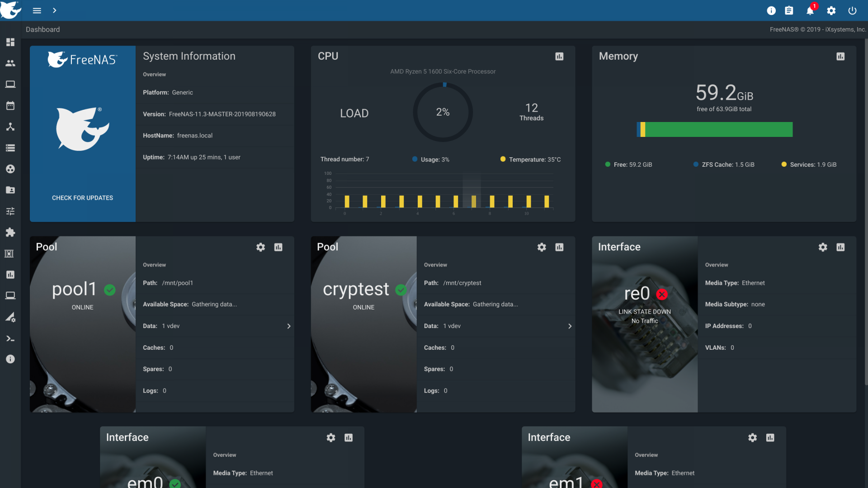Open pool1 card reports chart icon

pos(278,247)
